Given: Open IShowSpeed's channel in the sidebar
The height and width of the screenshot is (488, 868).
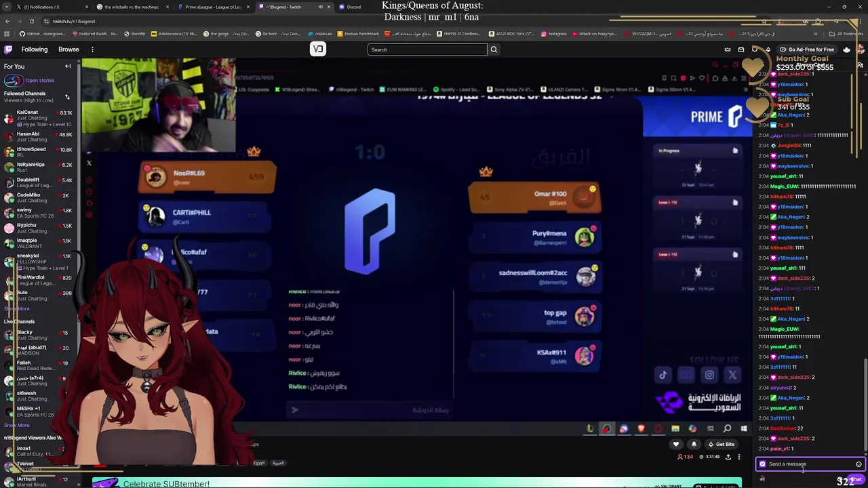Looking at the screenshot, I should 37,152.
